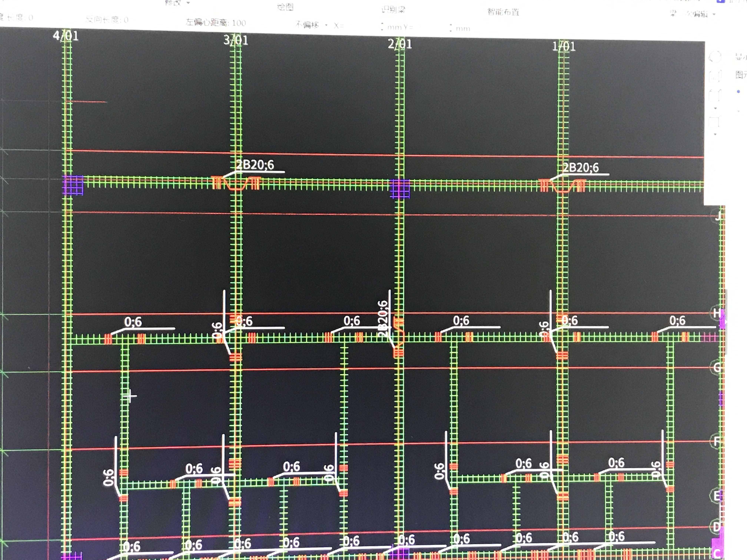
Task: Select the purple column at axis 2/01 top beam
Action: pyautogui.click(x=400, y=188)
